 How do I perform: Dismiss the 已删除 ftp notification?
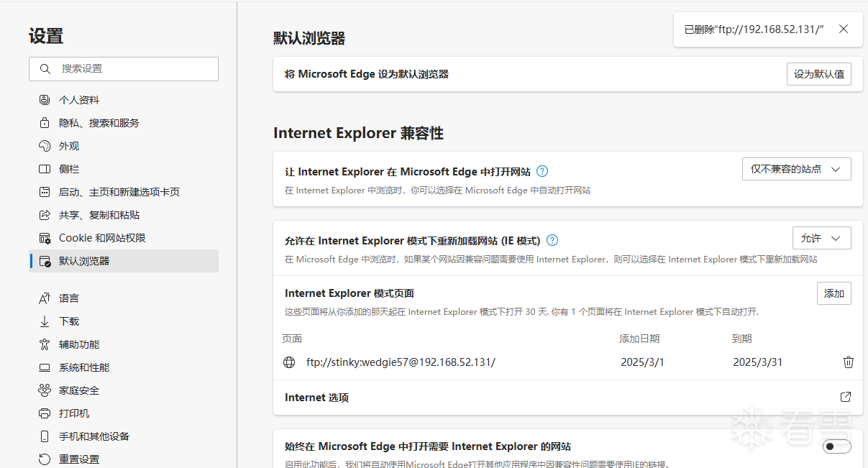point(844,29)
